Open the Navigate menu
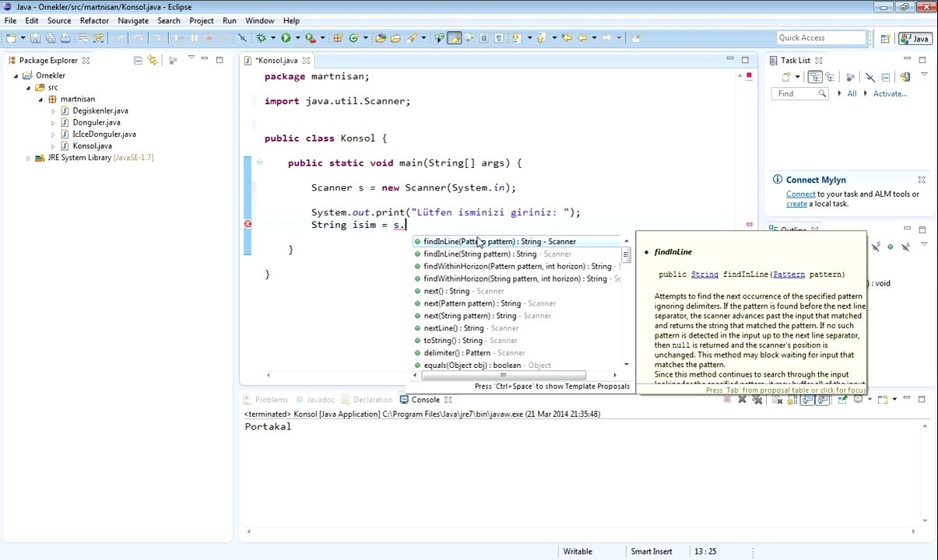 pos(133,20)
